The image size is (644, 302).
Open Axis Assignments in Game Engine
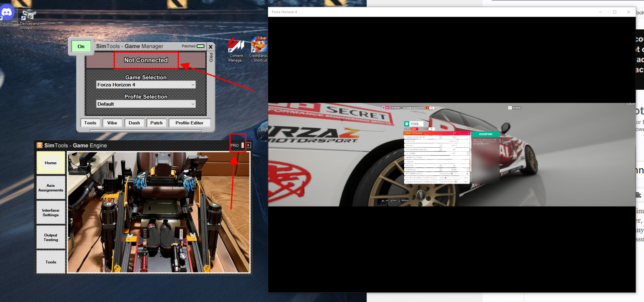(51, 188)
